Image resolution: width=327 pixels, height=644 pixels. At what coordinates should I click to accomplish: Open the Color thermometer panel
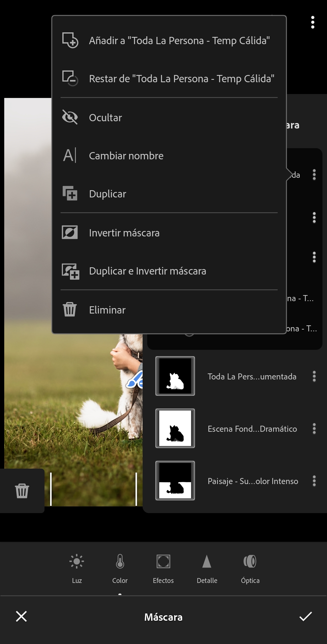point(120,568)
